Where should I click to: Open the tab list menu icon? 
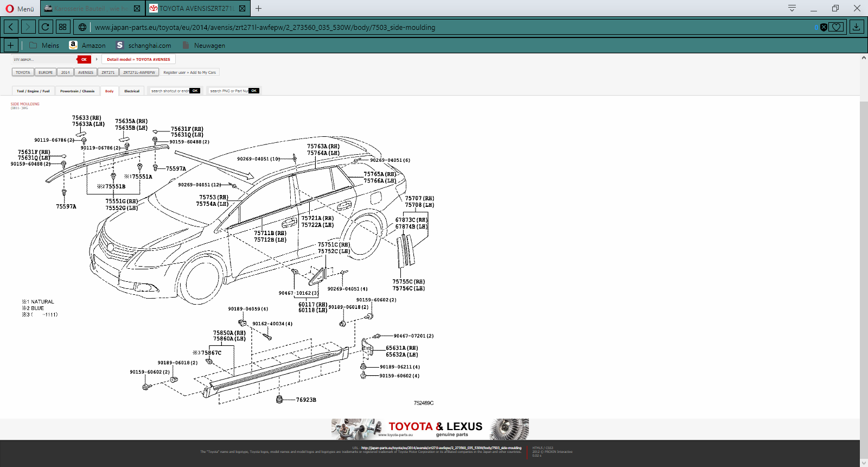point(792,8)
